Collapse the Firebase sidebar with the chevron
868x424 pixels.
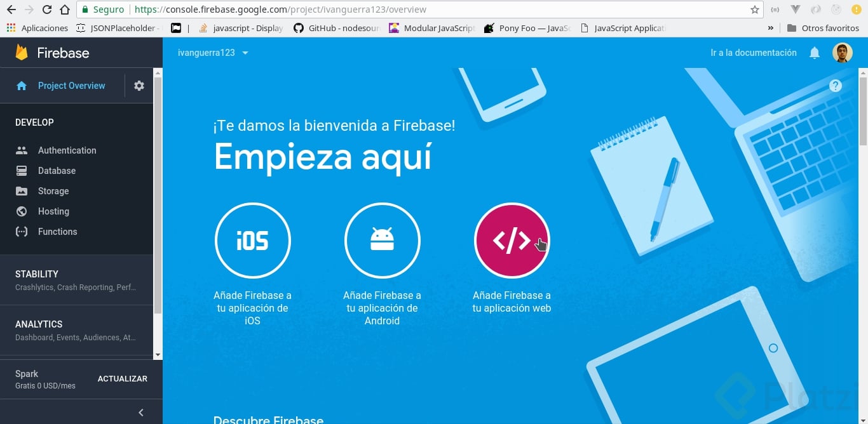coord(141,413)
